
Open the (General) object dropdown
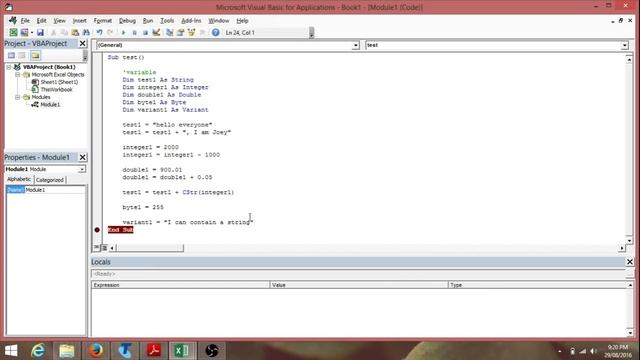pyautogui.click(x=356, y=45)
